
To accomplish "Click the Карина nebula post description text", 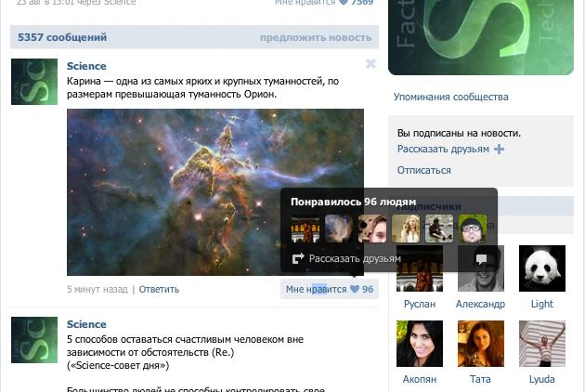I will (203, 87).
